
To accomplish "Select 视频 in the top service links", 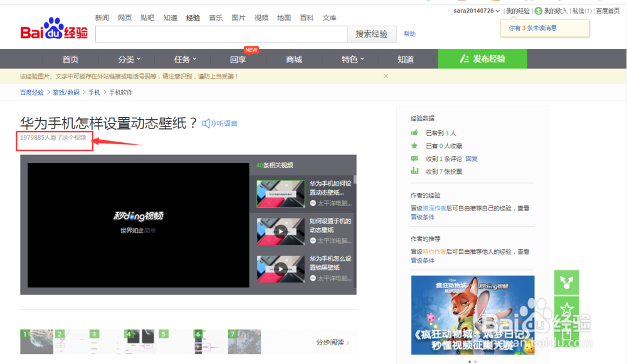I will click(x=261, y=18).
